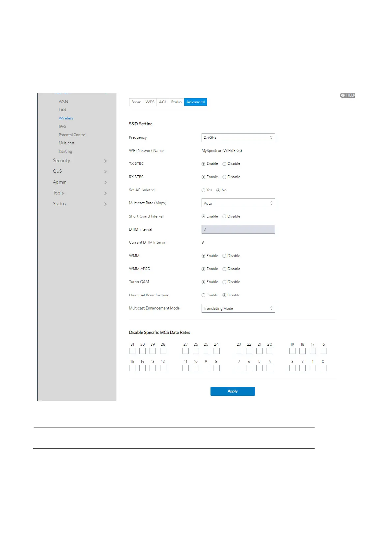Enable Short Guard Interval

[203, 217]
